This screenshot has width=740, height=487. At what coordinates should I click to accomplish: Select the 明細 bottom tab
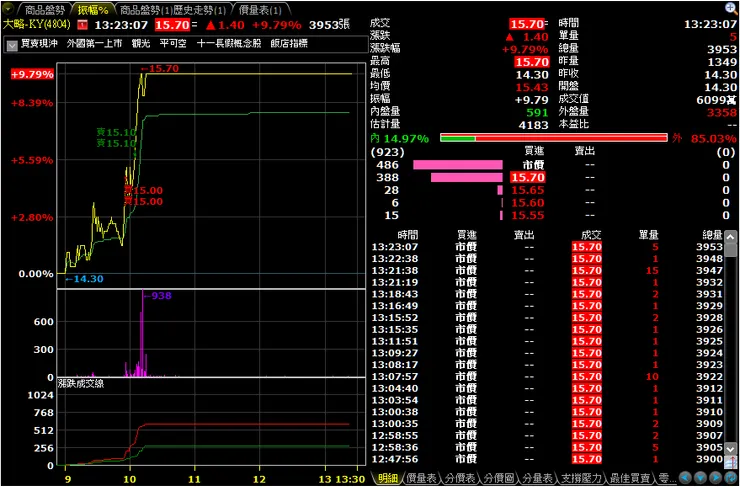[x=387, y=478]
